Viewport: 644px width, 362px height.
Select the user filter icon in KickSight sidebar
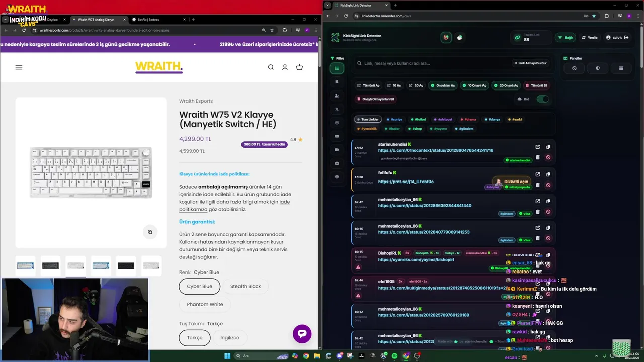click(337, 96)
